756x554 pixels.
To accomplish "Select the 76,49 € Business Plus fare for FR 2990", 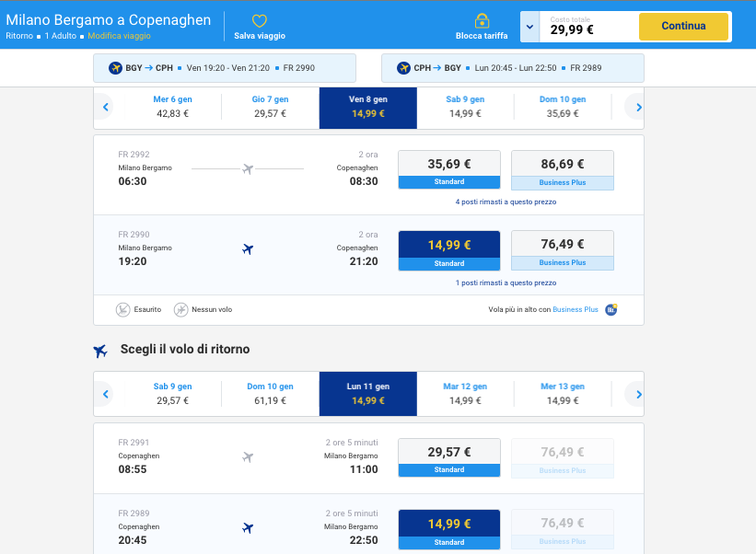I will pos(562,250).
